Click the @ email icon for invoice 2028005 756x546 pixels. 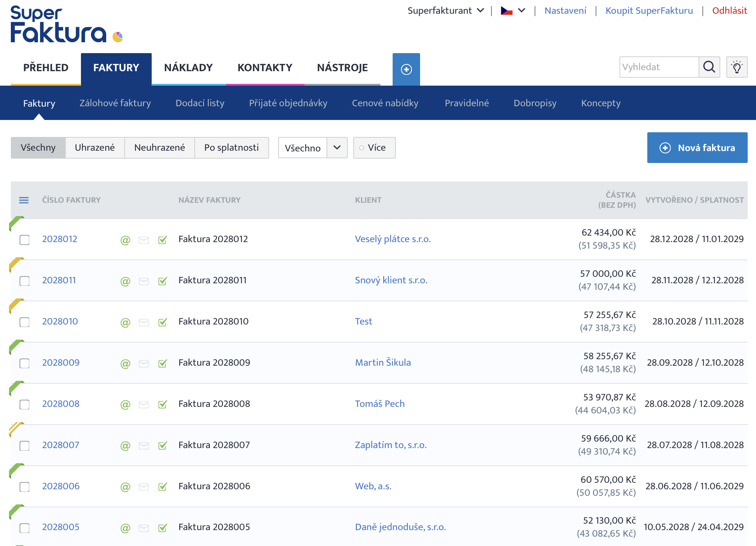point(125,528)
